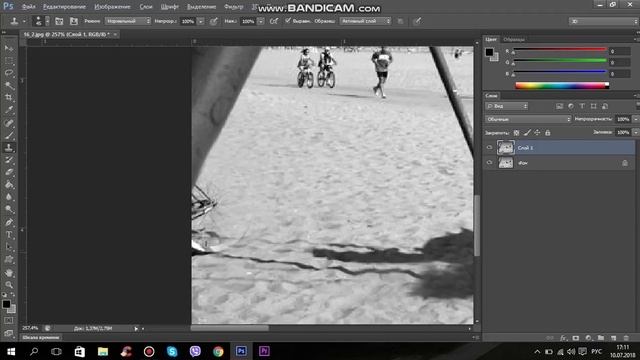
Task: Click the new group folder icon
Action: pyautogui.click(x=601, y=338)
